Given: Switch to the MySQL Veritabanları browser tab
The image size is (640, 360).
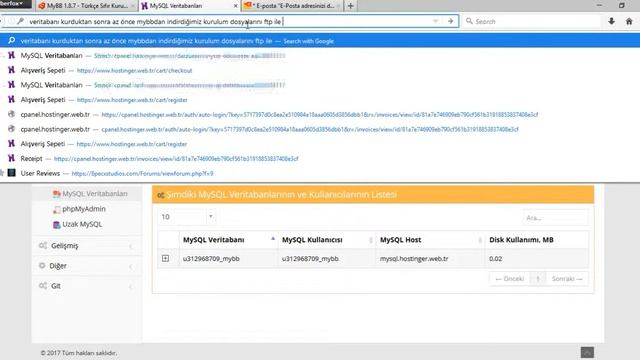Looking at the screenshot, I should (x=190, y=6).
